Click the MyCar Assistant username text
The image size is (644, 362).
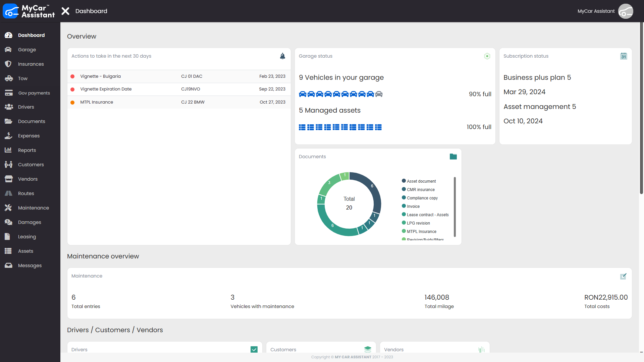[596, 11]
